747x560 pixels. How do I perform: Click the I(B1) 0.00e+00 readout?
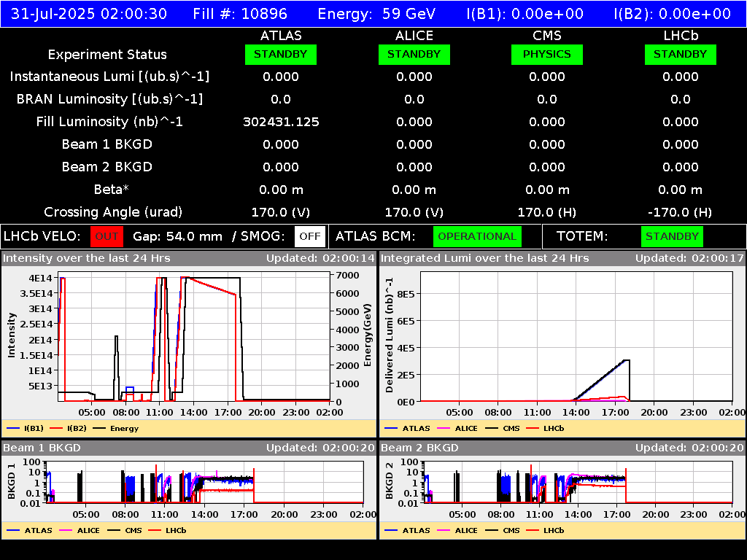[x=525, y=13]
